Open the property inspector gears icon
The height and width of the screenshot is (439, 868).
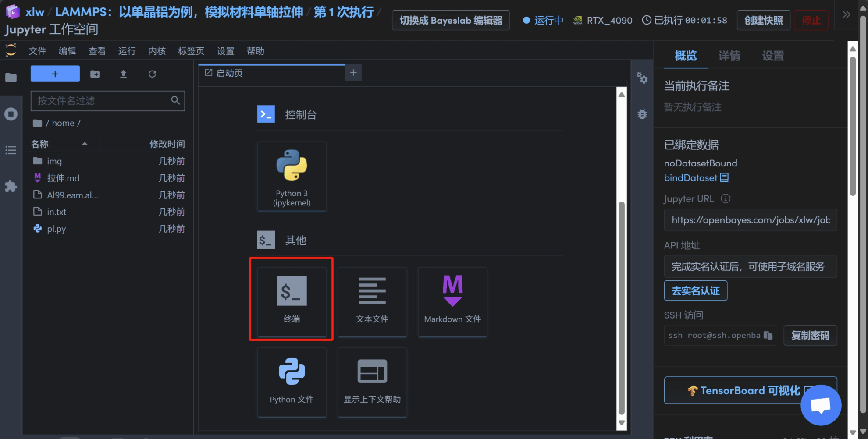point(642,78)
